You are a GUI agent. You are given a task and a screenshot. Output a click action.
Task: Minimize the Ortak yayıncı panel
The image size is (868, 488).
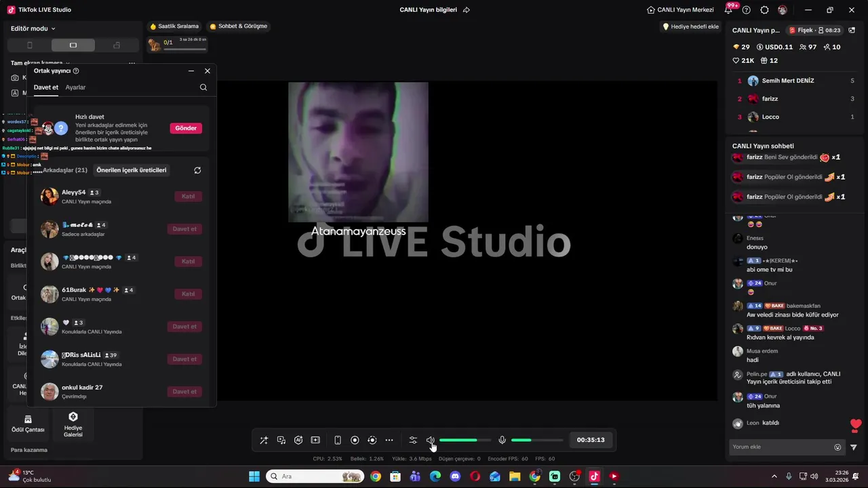[191, 70]
